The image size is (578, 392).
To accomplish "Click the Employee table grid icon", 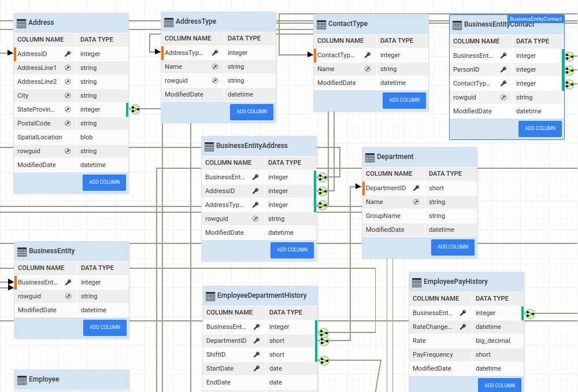I will (x=22, y=380).
